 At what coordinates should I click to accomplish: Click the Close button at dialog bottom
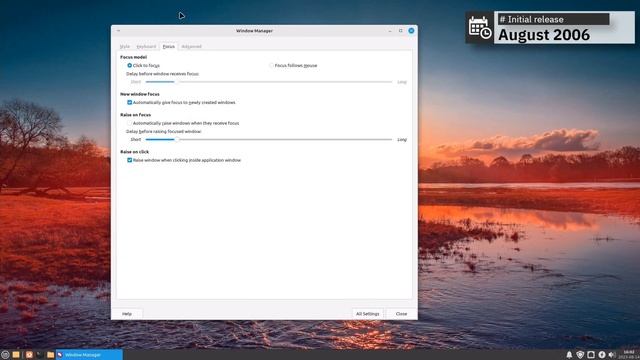pyautogui.click(x=401, y=314)
